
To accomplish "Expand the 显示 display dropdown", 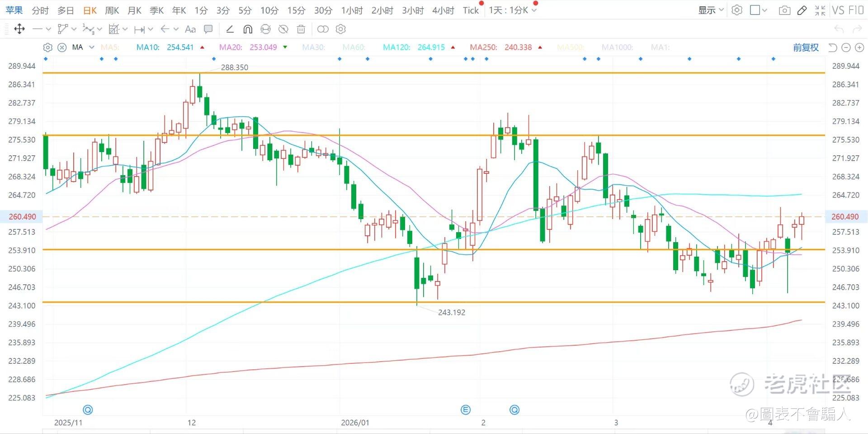I will click(x=711, y=10).
